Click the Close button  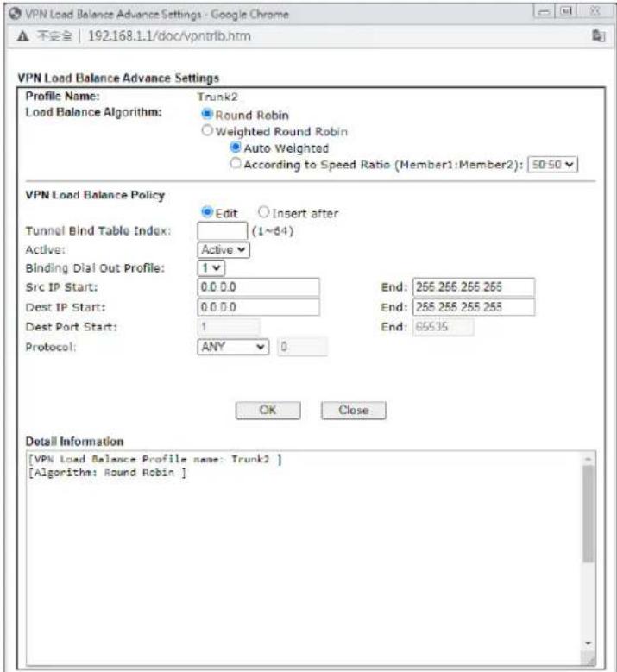click(x=354, y=410)
